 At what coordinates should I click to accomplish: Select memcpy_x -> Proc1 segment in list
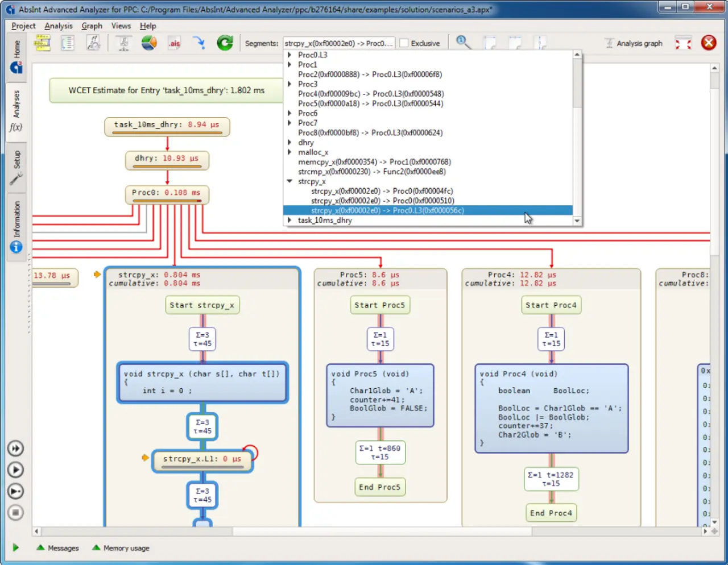click(x=374, y=162)
